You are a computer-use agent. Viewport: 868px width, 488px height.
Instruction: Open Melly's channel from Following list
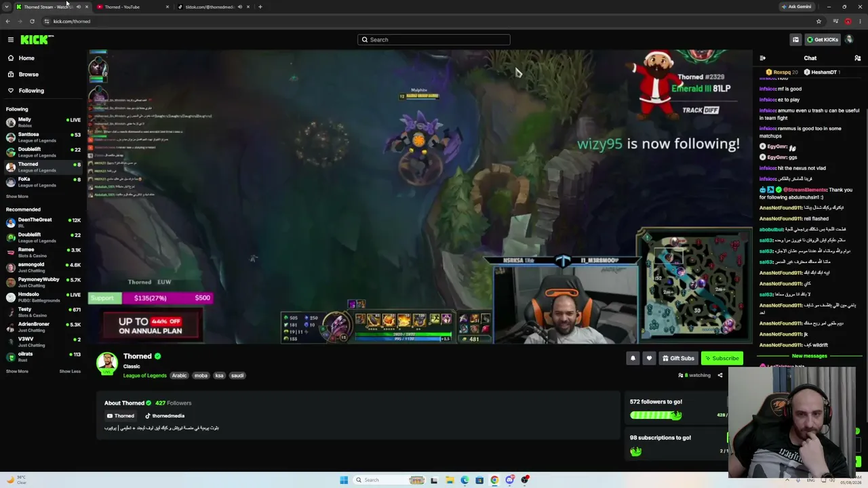tap(43, 123)
